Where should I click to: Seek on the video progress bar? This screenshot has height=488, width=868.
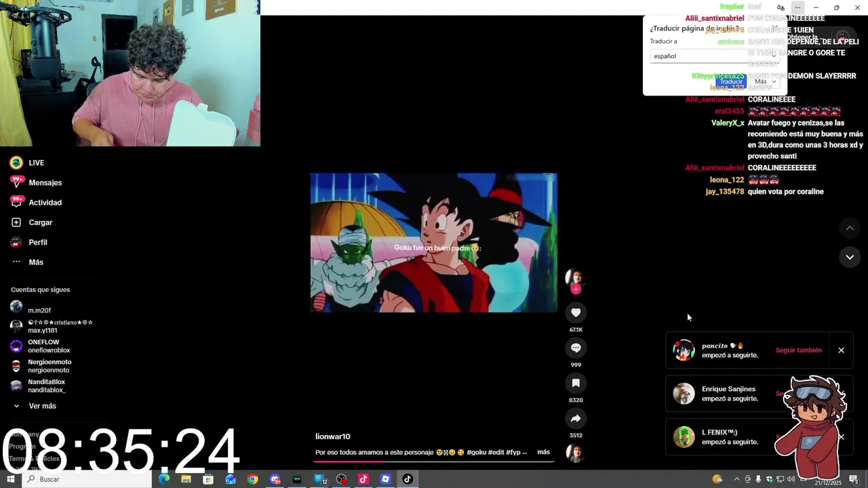tap(434, 462)
